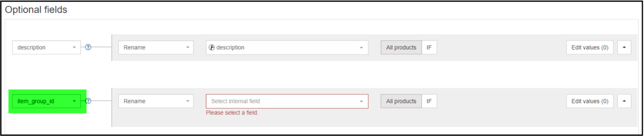
Task: Click the help icon next to description
Action: tap(88, 47)
